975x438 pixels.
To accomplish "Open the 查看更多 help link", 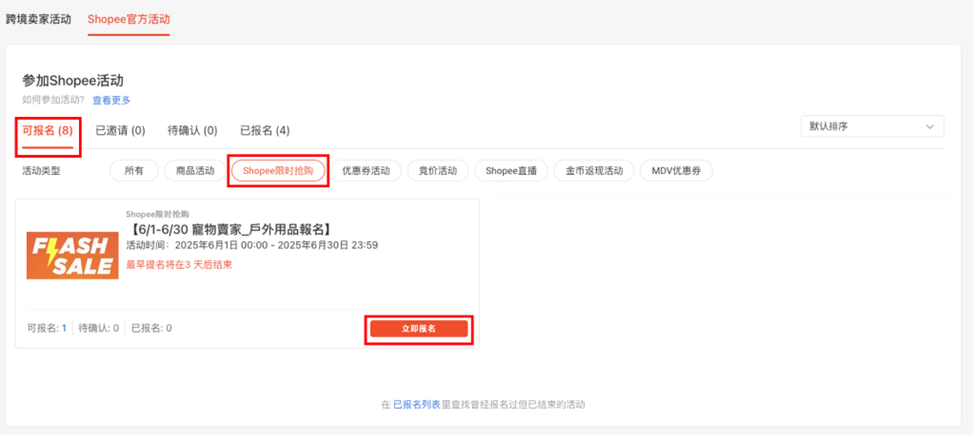I will pyautogui.click(x=112, y=100).
